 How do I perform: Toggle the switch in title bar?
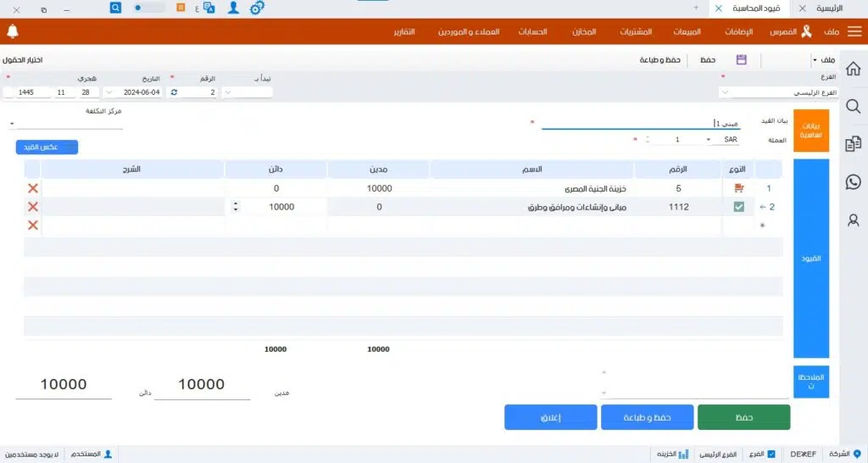coord(149,8)
